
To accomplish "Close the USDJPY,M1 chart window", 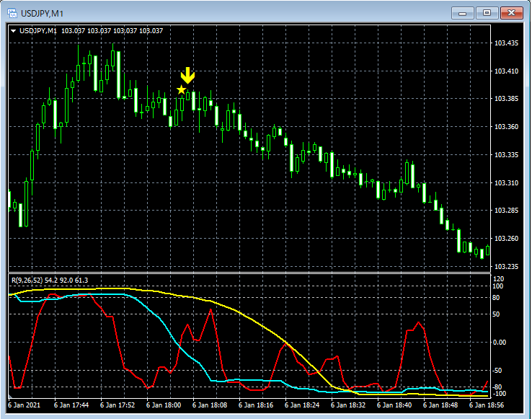I will coord(512,12).
